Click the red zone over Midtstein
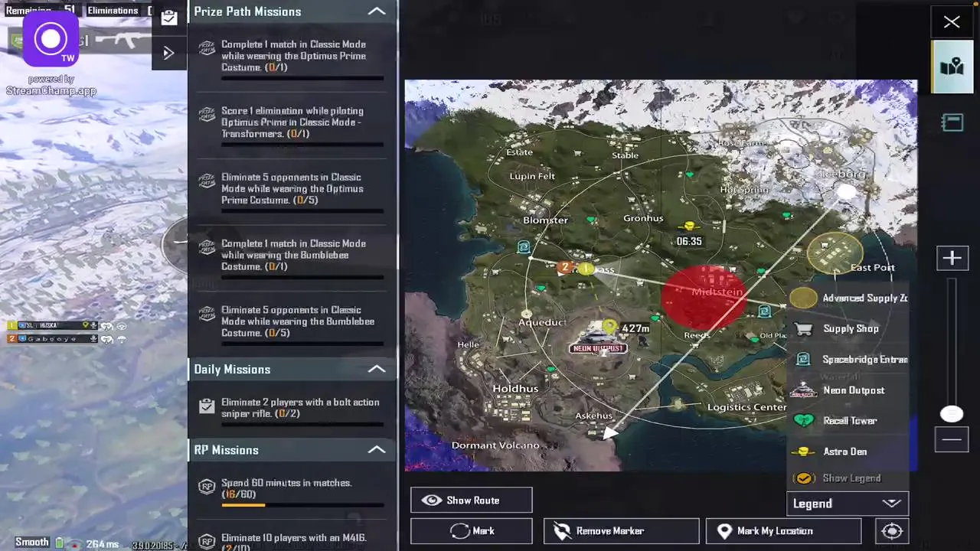Viewport: 980px width, 551px height. point(703,298)
